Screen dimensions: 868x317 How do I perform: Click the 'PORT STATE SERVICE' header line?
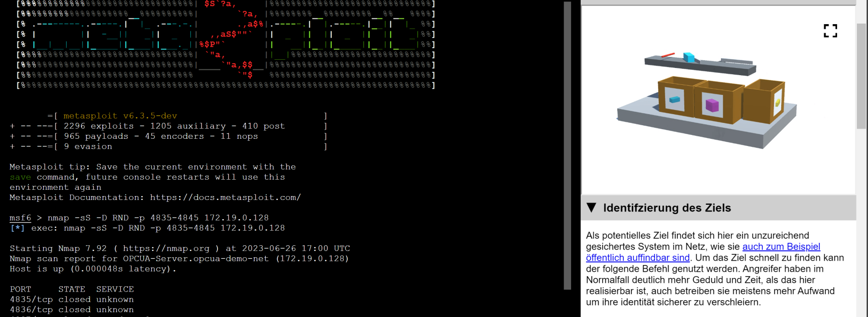(72, 289)
